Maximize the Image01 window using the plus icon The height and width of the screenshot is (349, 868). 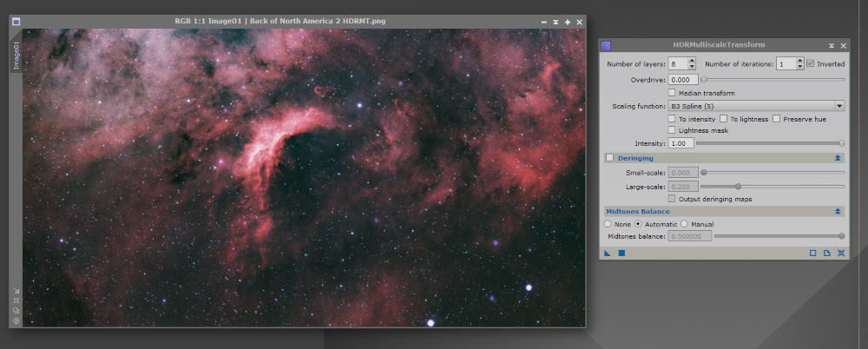pos(568,23)
